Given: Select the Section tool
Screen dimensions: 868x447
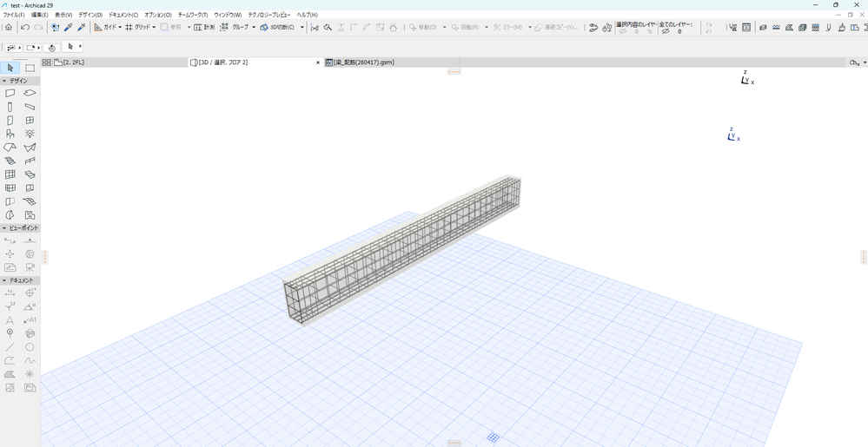Looking at the screenshot, I should click(10, 240).
